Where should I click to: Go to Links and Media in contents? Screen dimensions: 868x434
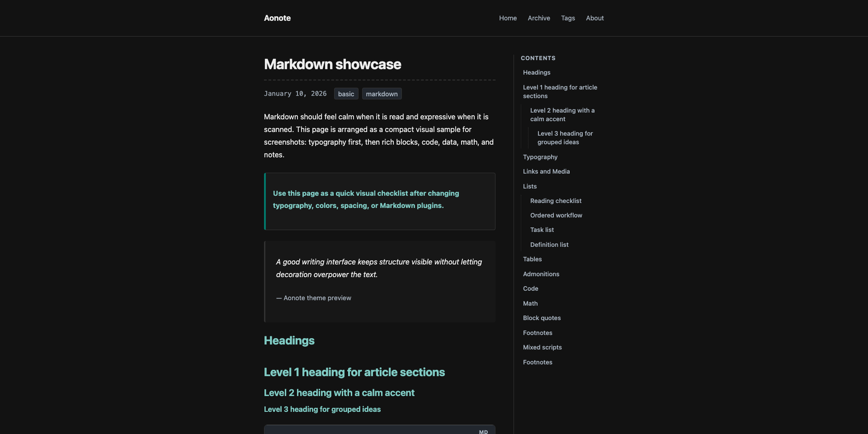(x=546, y=171)
